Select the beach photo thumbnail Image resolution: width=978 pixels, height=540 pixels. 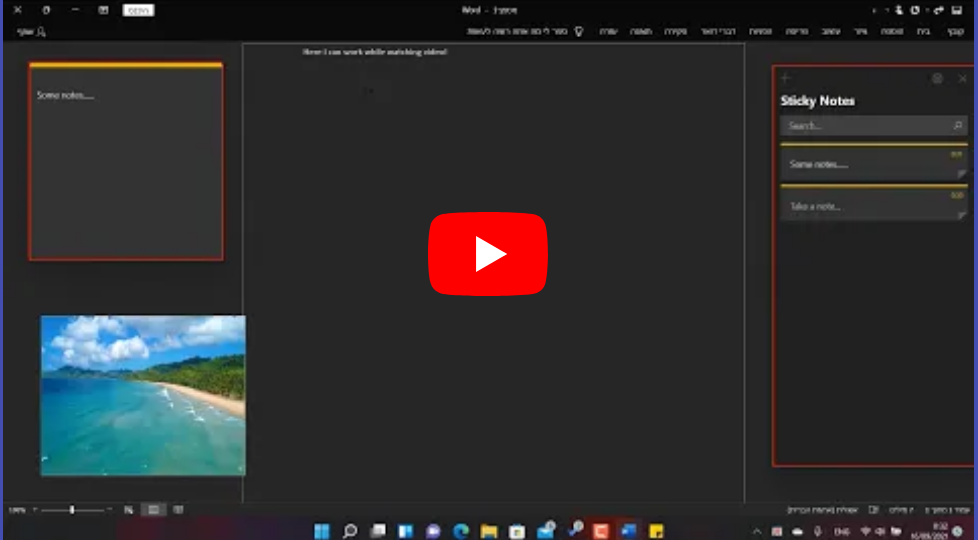pyautogui.click(x=143, y=395)
